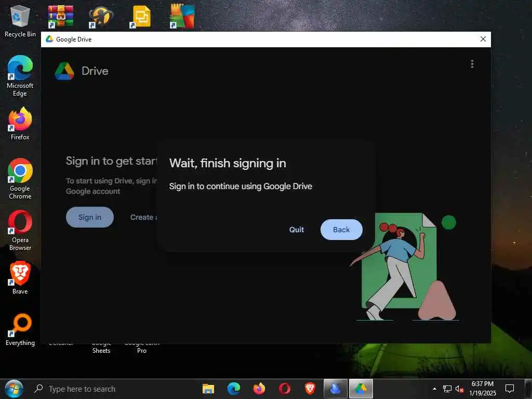Open Firefox desktop shortcut
532x399 pixels.
[x=20, y=124]
